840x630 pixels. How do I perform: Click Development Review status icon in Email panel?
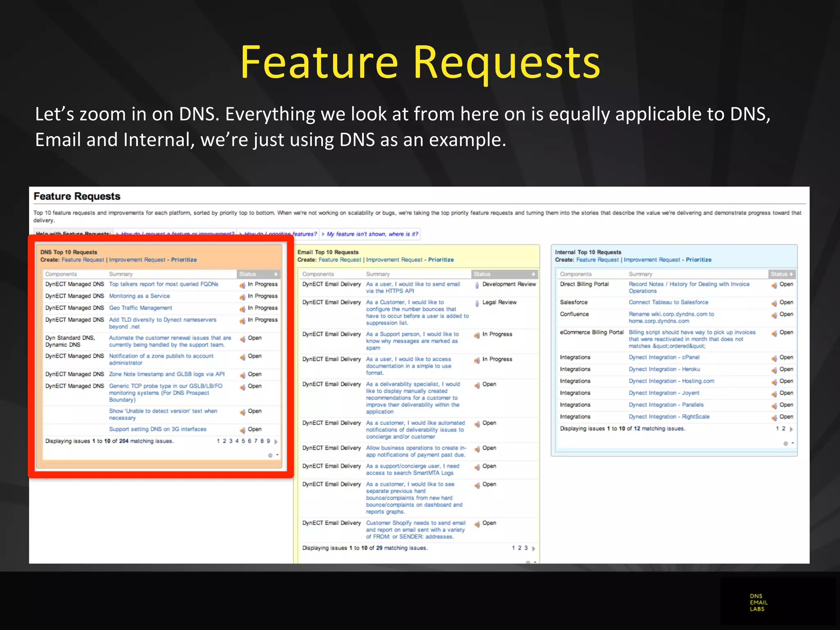(477, 285)
